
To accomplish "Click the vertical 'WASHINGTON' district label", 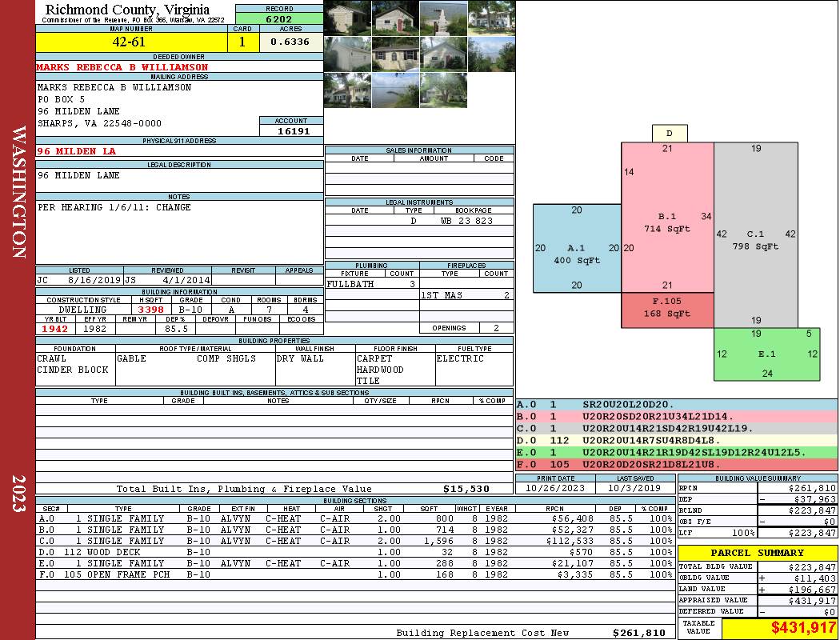I will [18, 192].
